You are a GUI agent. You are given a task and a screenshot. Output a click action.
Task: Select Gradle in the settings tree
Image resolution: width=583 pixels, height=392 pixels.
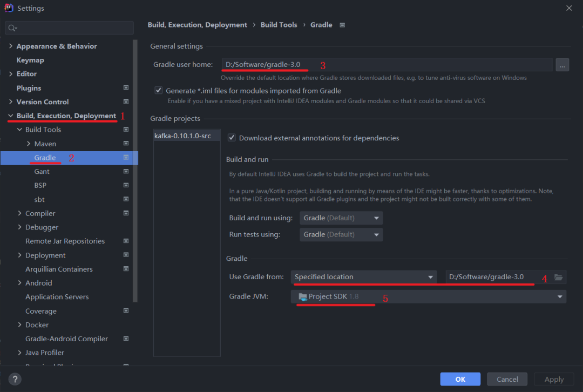[x=45, y=158]
